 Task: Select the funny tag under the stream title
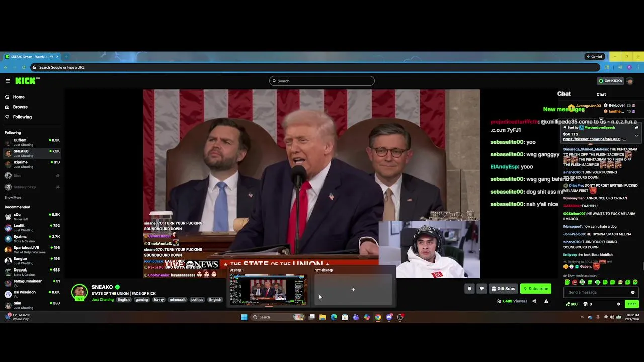159,300
